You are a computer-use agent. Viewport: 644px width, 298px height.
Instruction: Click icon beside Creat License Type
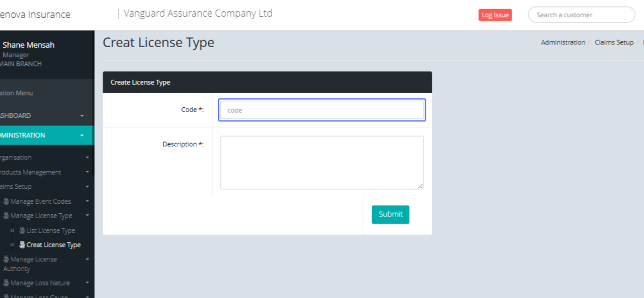tap(22, 245)
